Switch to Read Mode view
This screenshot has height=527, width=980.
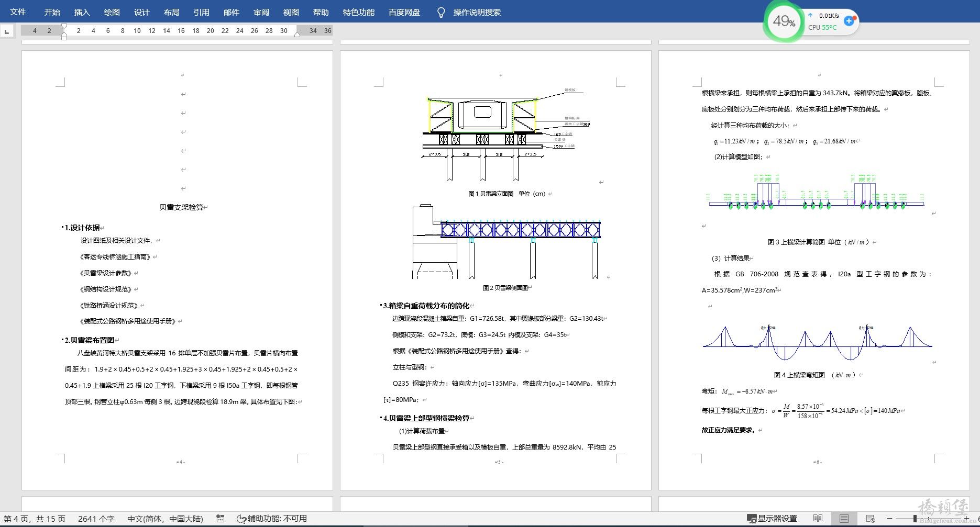tap(818, 519)
